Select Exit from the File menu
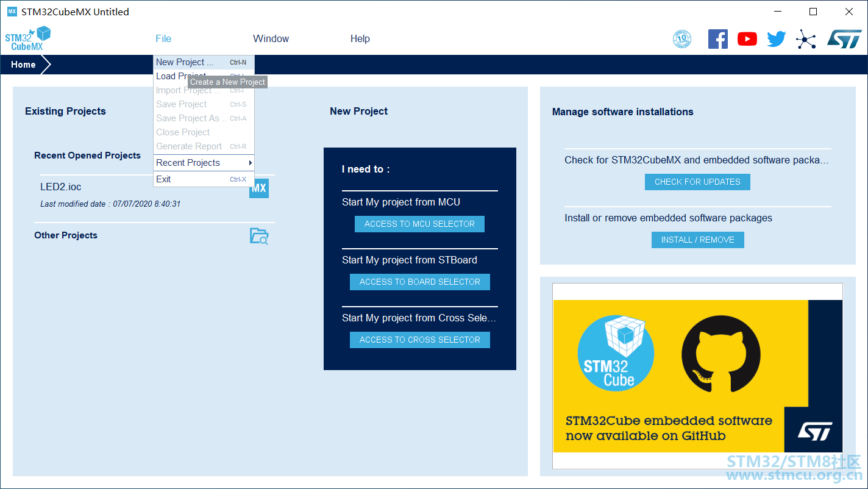The width and height of the screenshot is (868, 489). click(x=204, y=179)
